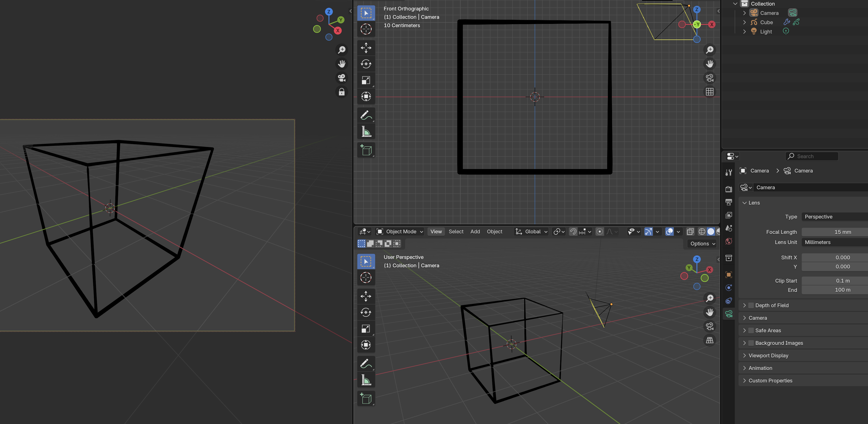Viewport: 868px width, 424px height.
Task: Open the Scene properties tab
Action: pos(729,228)
